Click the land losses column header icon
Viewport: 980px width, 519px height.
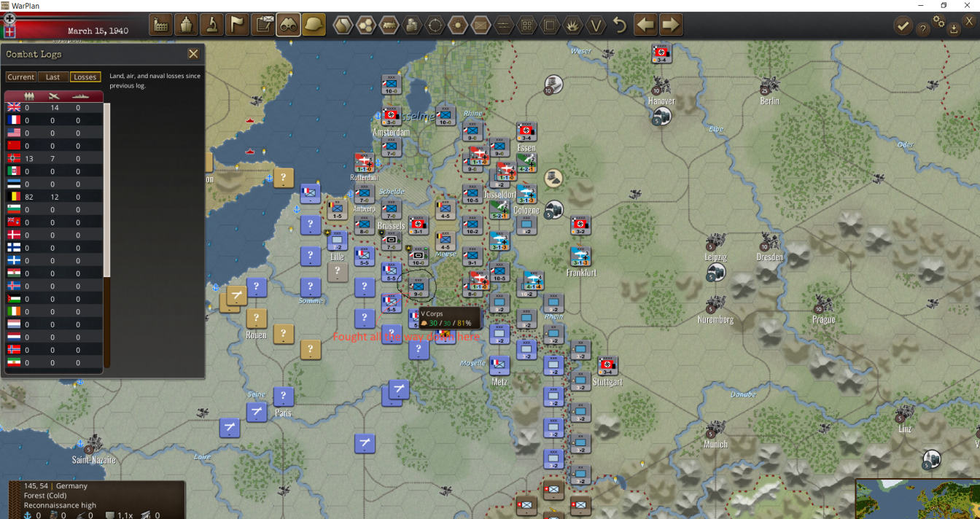[x=29, y=95]
